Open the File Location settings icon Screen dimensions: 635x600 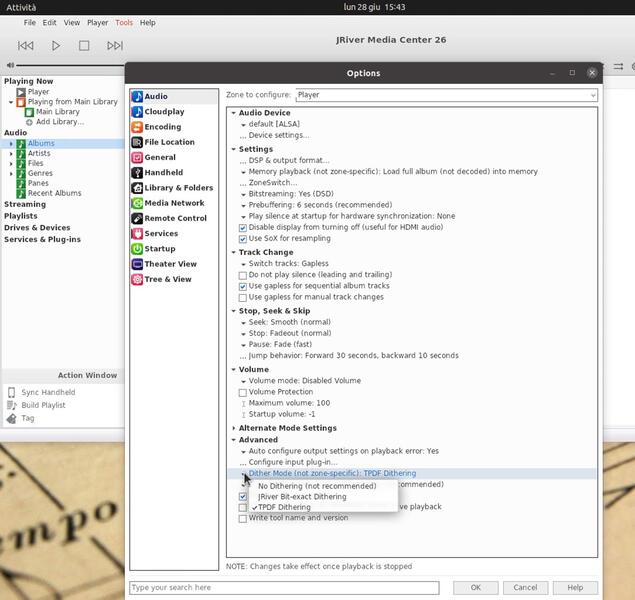tap(138, 142)
